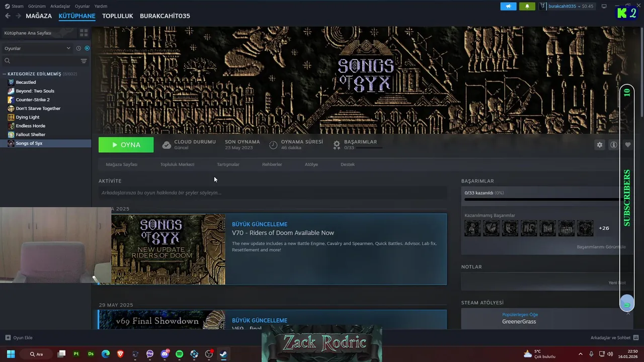Viewport: 644px width, 362px height.
Task: Open BURAKCAHİT035 profile tab
Action: [165, 16]
